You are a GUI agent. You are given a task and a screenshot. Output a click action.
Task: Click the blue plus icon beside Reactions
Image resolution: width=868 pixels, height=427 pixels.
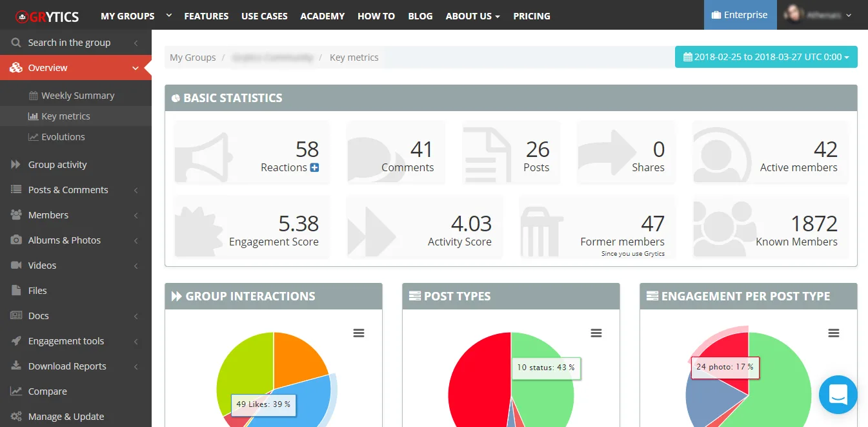point(314,168)
